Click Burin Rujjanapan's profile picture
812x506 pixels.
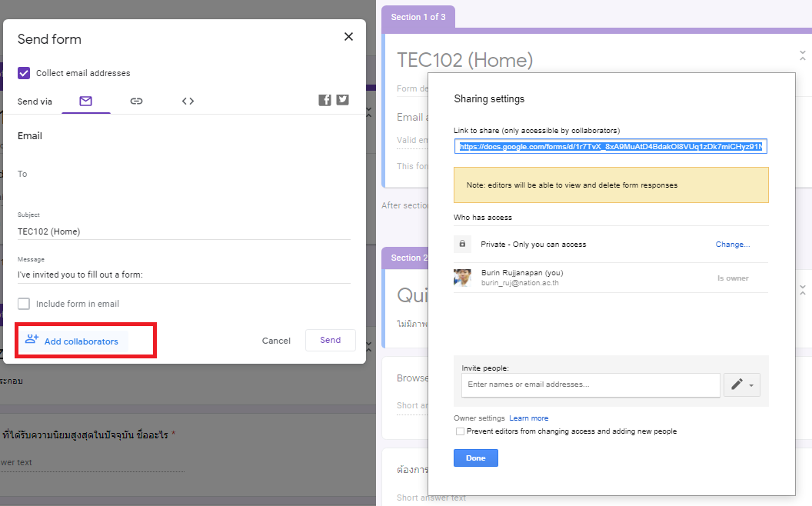[x=462, y=278]
